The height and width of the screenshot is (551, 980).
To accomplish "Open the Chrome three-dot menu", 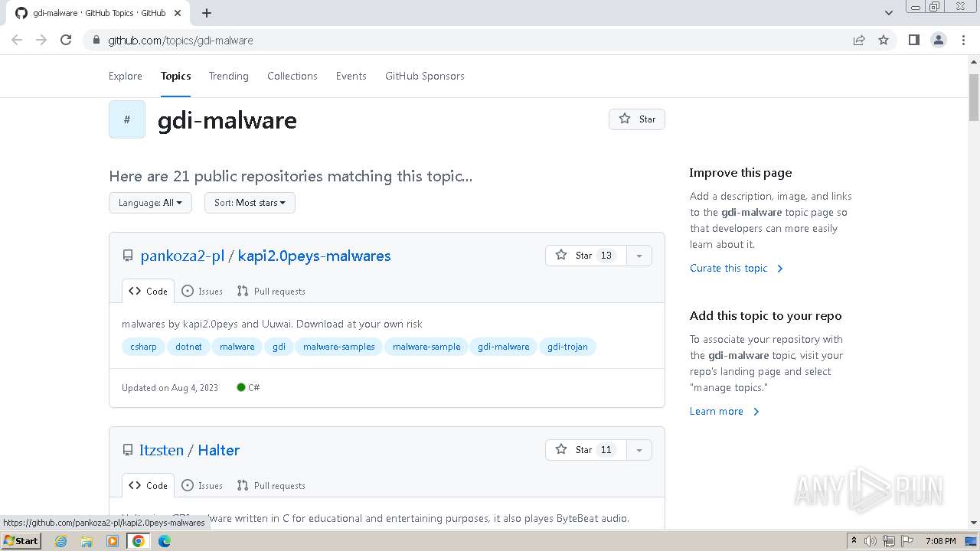I will click(x=963, y=40).
